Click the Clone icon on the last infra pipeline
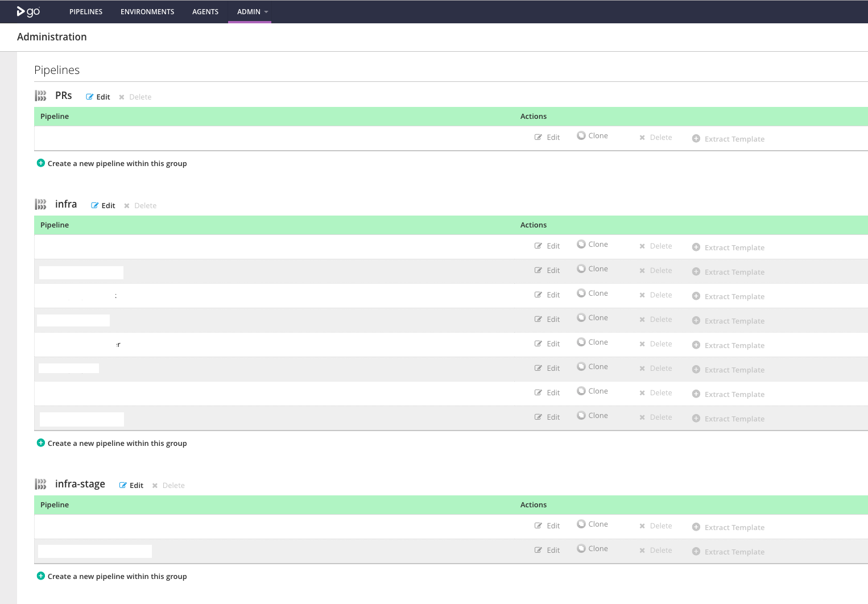Image resolution: width=868 pixels, height=604 pixels. coord(581,415)
